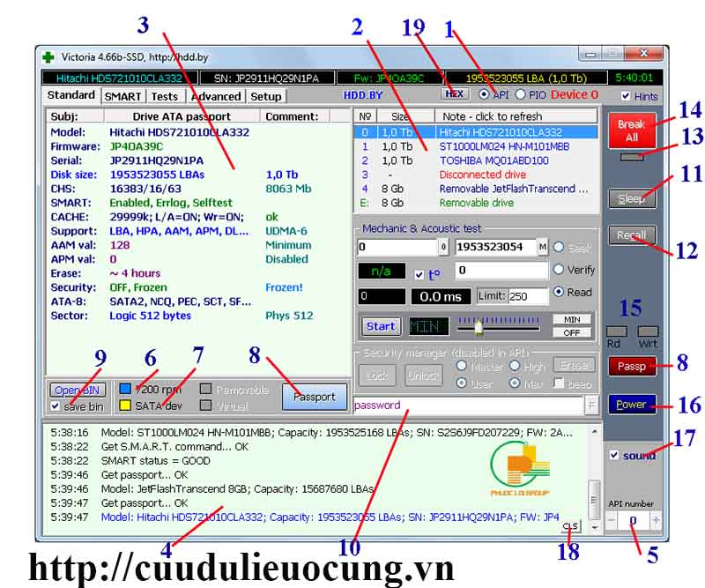Click the Wrt write activity indicator

pos(648,330)
